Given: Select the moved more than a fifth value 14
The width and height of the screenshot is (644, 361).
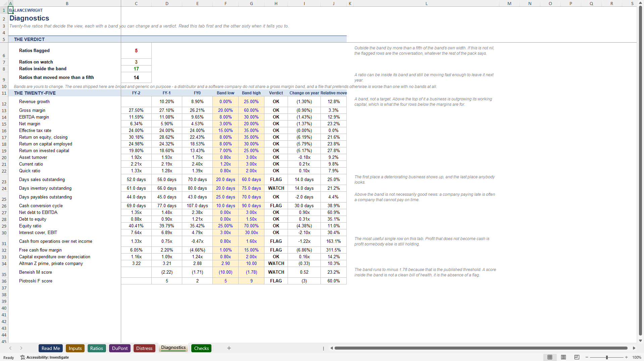Looking at the screenshot, I should point(136,77).
